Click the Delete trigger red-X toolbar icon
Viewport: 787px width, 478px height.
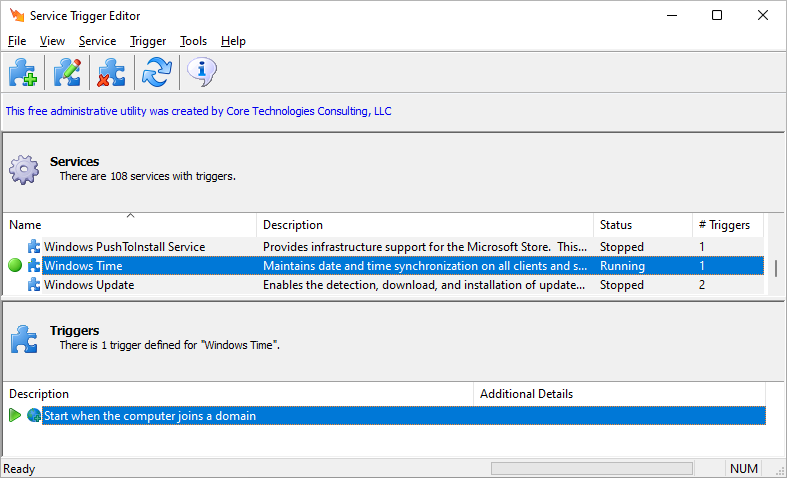coord(111,72)
